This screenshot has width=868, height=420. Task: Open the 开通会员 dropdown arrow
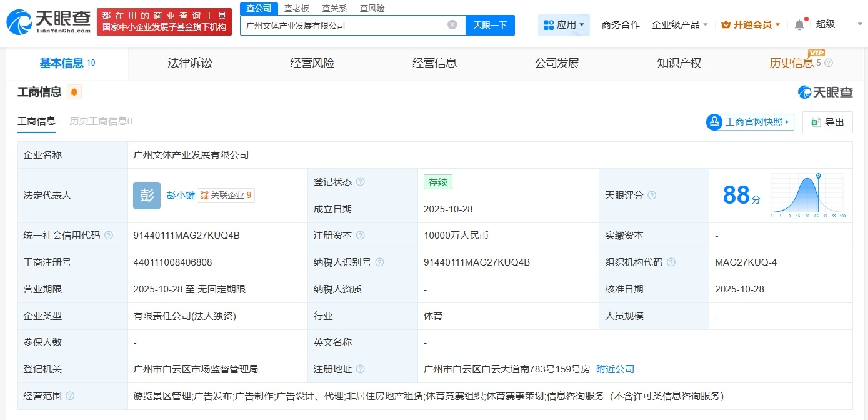coord(777,24)
